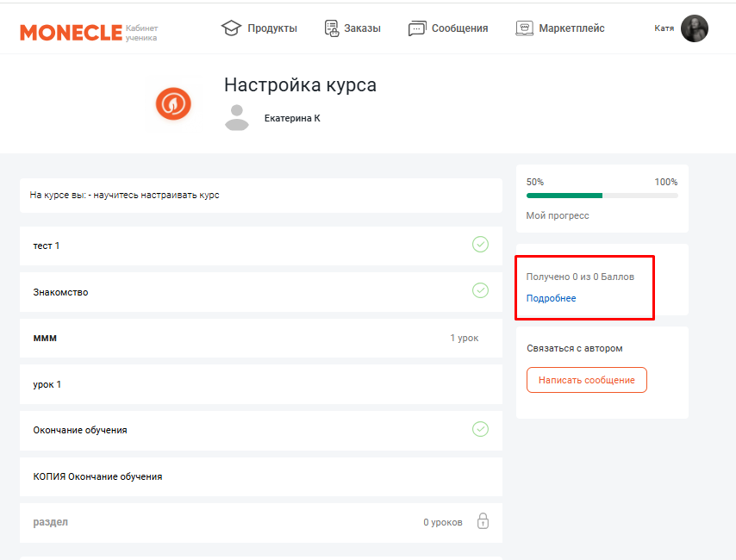Open the Продукты menu item
The width and height of the screenshot is (736, 560).
point(271,28)
